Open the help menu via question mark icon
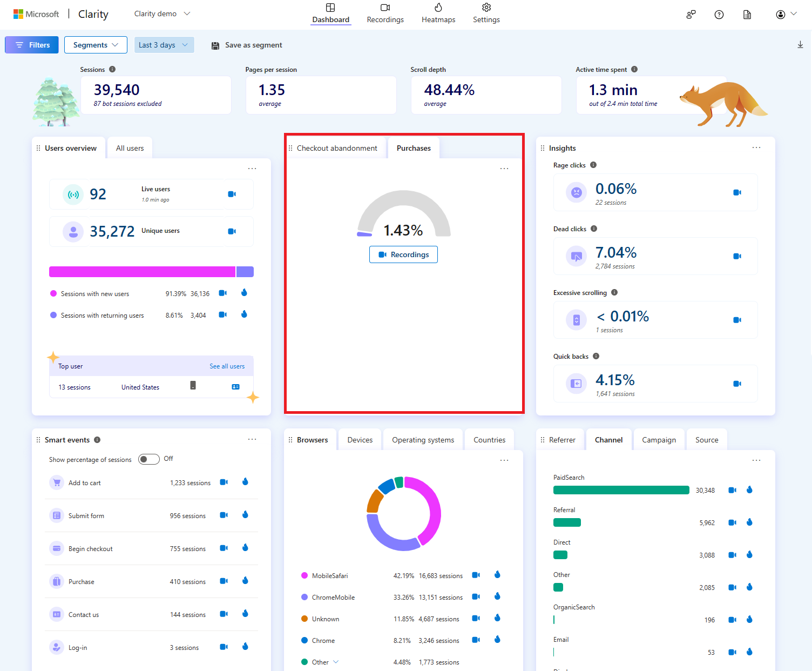The height and width of the screenshot is (671, 812). pos(719,14)
